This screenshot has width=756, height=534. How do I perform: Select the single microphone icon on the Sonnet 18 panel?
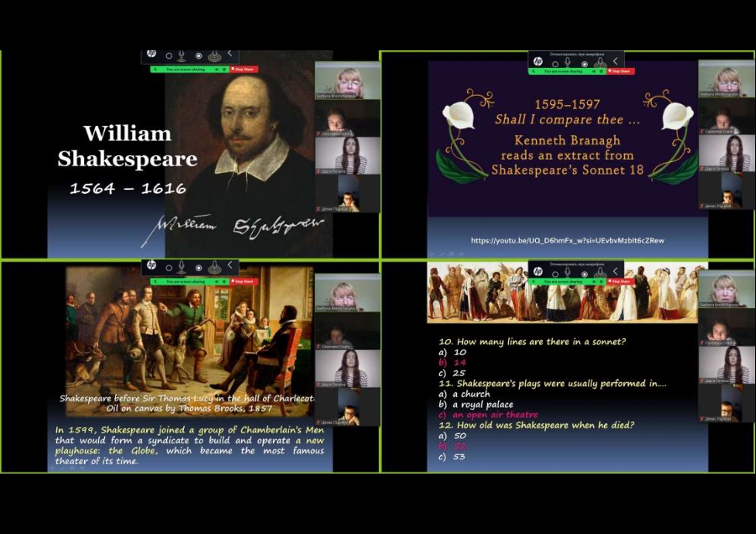568,63
